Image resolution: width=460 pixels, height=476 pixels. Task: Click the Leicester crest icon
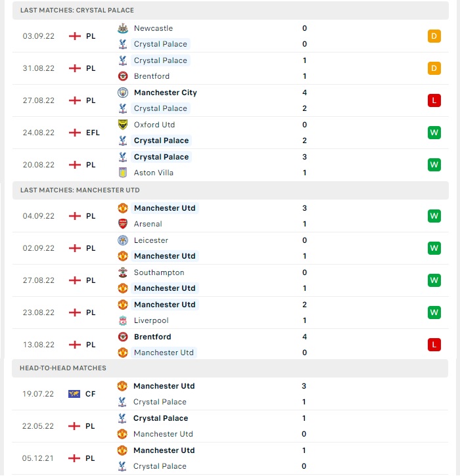123,240
